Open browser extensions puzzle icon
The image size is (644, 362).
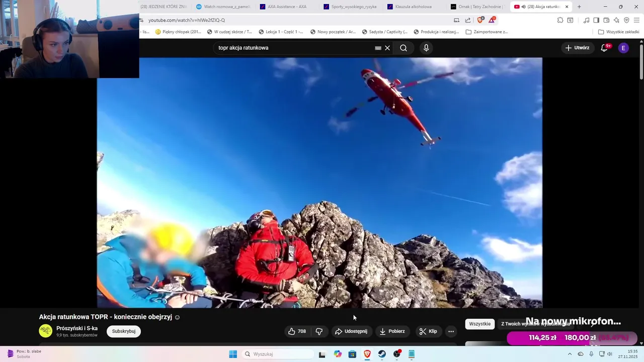tap(560, 20)
